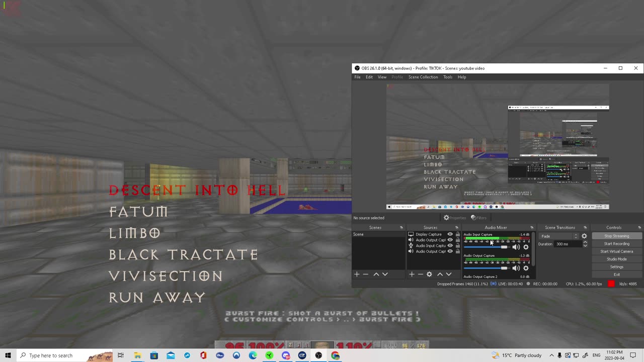644x362 pixels.
Task: Move source up in the Sources panel
Action: click(440, 274)
